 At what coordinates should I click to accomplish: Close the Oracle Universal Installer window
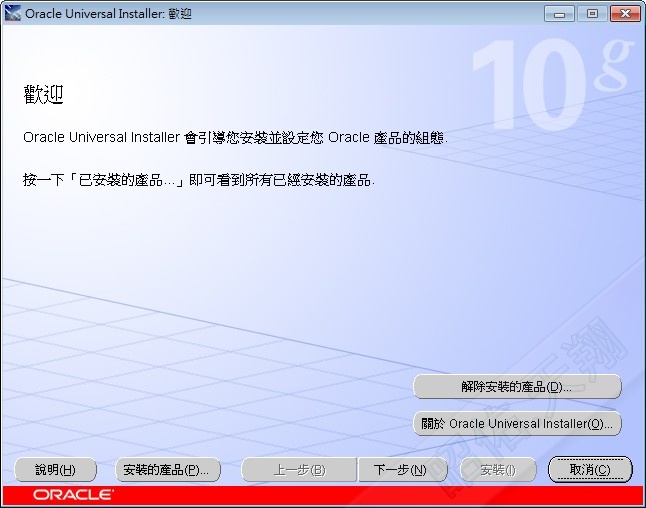625,14
